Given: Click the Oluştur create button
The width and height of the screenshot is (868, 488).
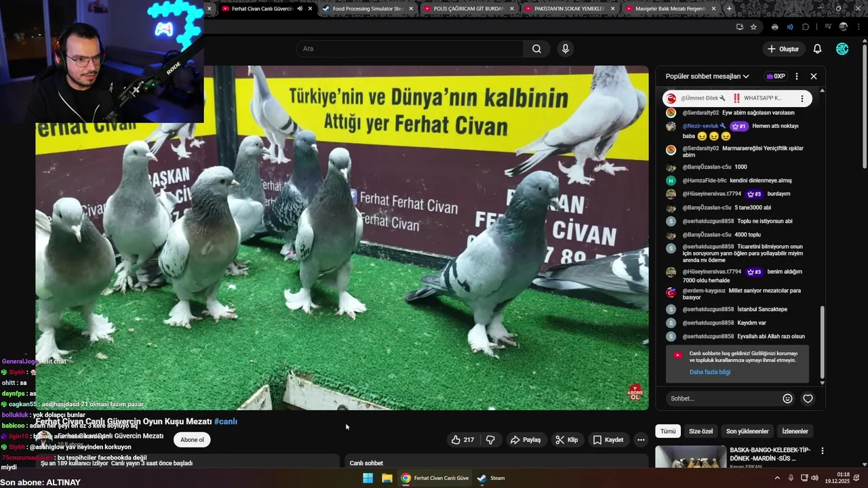Looking at the screenshot, I should (x=783, y=49).
